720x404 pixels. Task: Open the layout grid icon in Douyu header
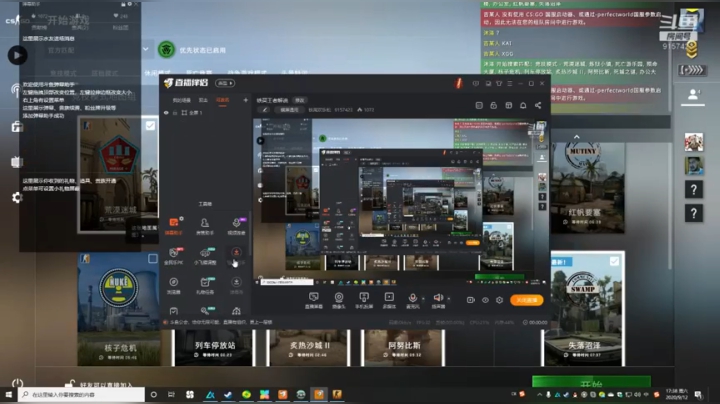508,106
